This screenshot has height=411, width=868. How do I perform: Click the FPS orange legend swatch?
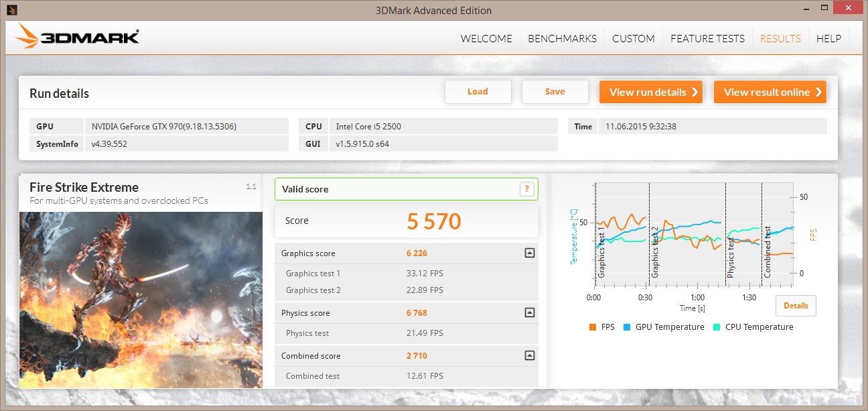pyautogui.click(x=592, y=327)
